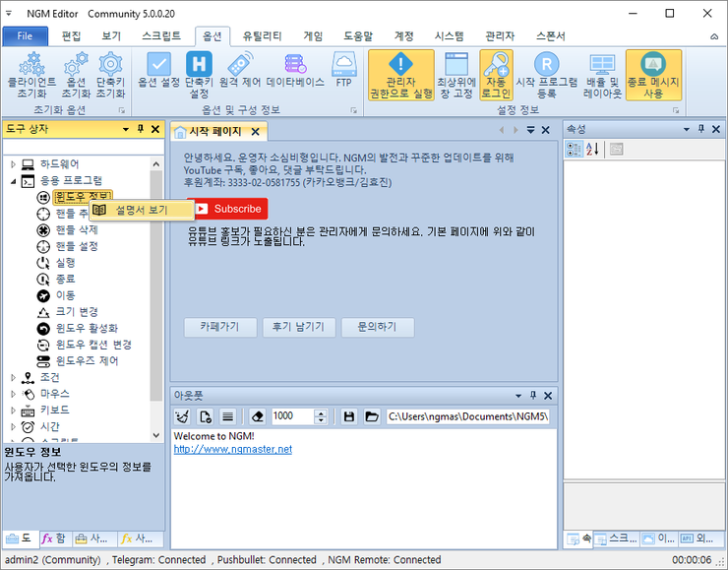Select 크기 변경 tool item

pos(77,312)
